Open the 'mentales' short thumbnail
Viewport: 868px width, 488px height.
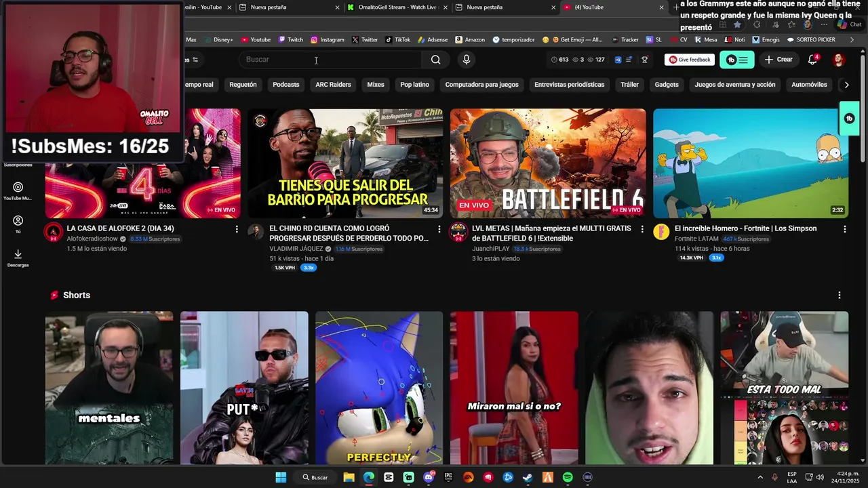(109, 388)
